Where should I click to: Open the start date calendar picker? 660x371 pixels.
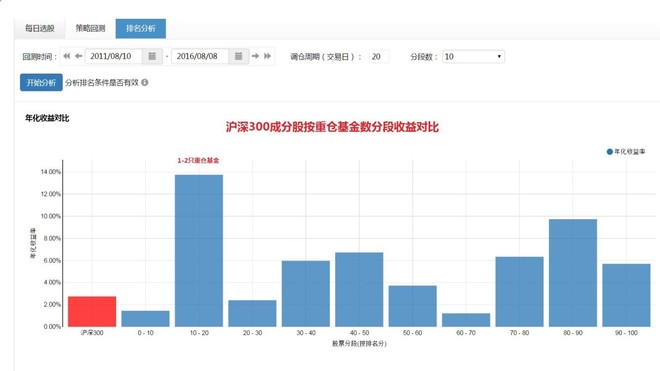[152, 56]
